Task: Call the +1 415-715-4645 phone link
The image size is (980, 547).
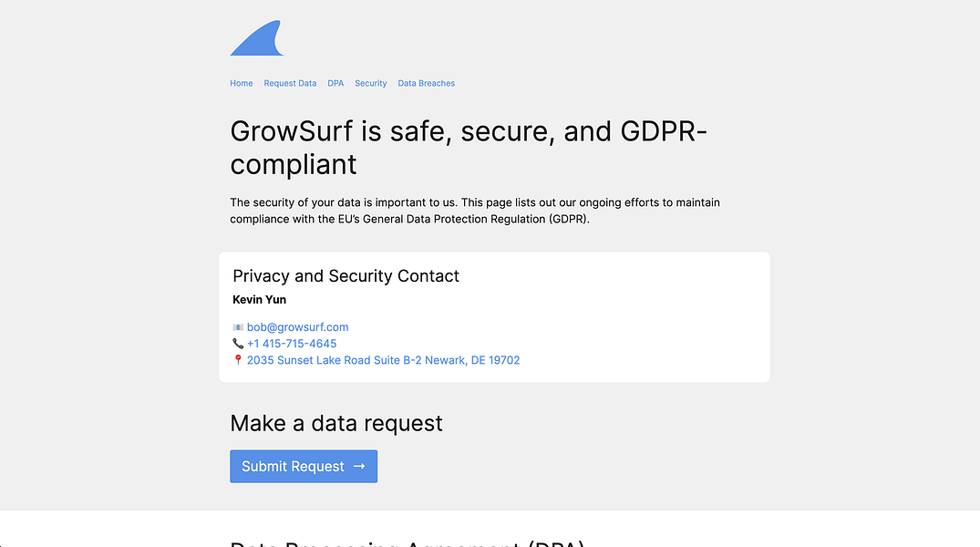Action: point(292,344)
